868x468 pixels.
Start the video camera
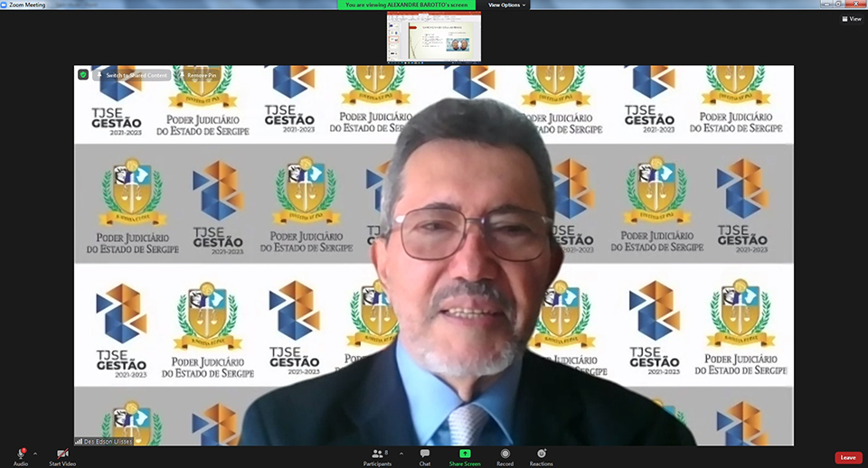(x=62, y=454)
